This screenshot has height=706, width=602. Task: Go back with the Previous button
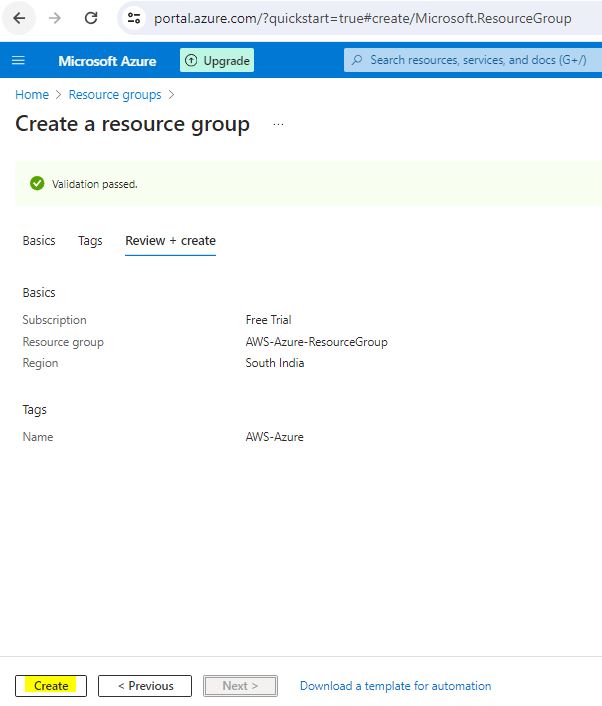click(x=145, y=686)
